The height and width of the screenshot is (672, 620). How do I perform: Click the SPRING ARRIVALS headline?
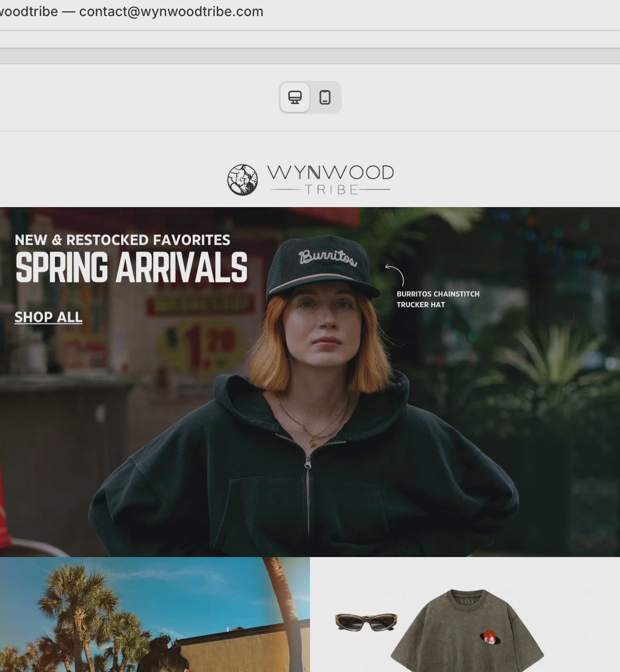[x=131, y=268]
